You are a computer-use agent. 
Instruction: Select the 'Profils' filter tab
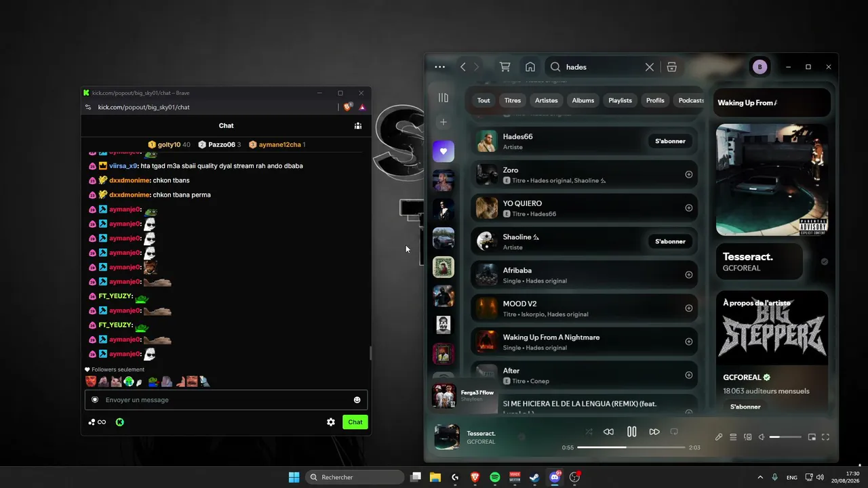tap(655, 100)
